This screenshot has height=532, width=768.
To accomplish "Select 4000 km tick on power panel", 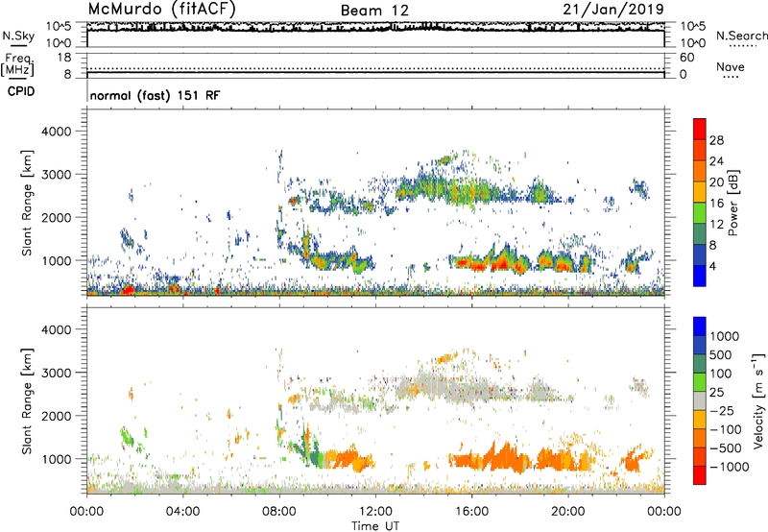I will tap(57, 132).
